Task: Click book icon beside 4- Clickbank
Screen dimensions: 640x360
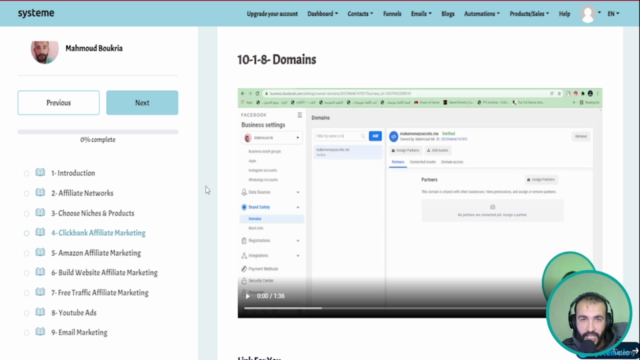Action: click(40, 232)
